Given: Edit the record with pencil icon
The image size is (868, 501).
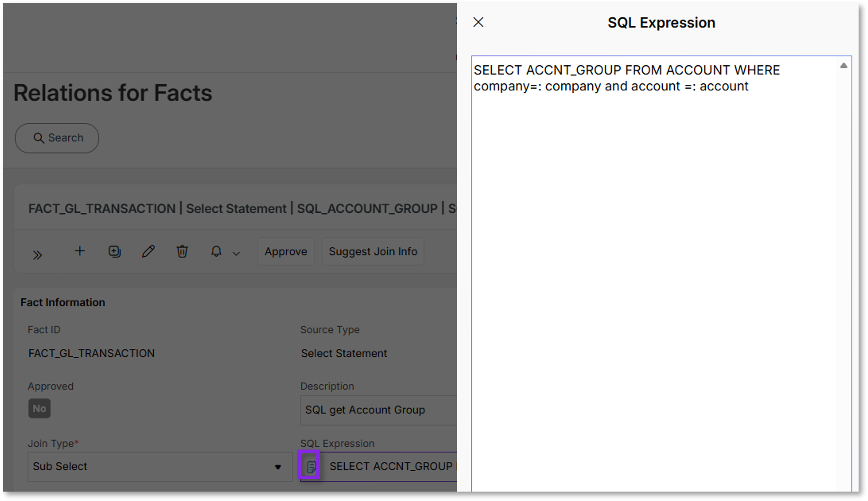Looking at the screenshot, I should tap(148, 251).
